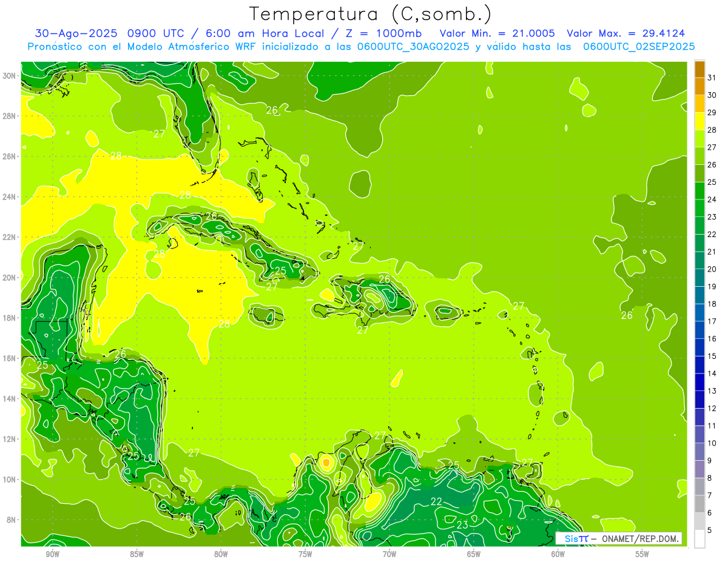This screenshot has width=728, height=562.
Task: Click the 5 value on the color scale
Action: [710, 530]
